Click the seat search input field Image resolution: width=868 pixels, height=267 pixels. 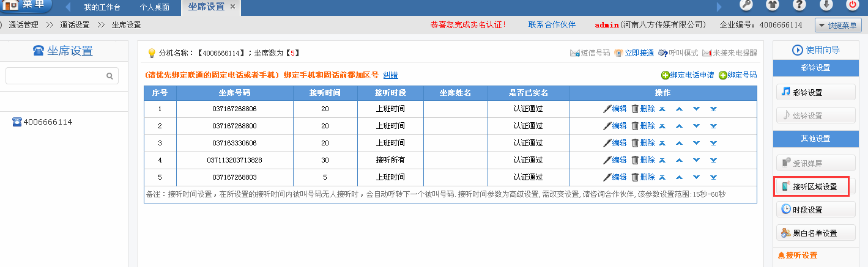55,76
